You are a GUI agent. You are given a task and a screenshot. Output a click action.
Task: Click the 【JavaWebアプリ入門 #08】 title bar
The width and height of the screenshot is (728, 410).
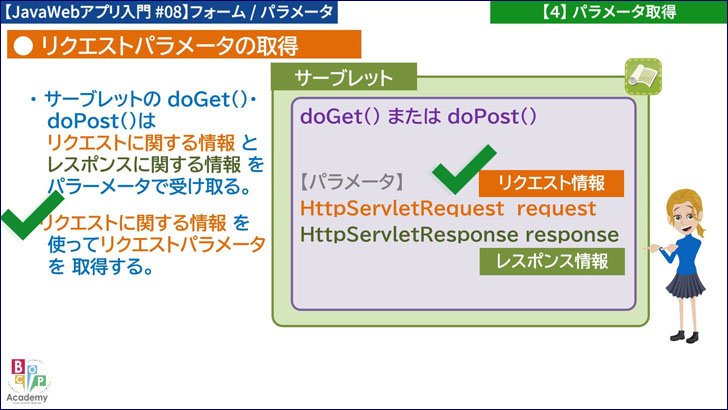[167, 12]
